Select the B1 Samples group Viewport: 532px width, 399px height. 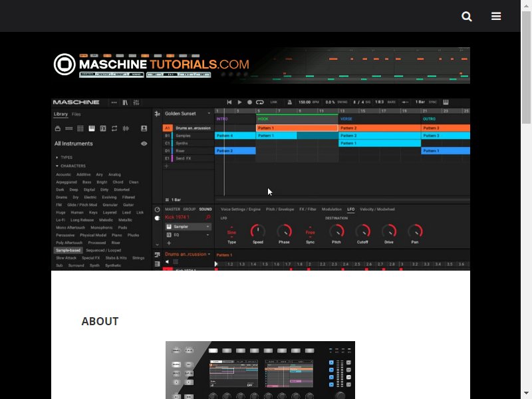click(188, 136)
